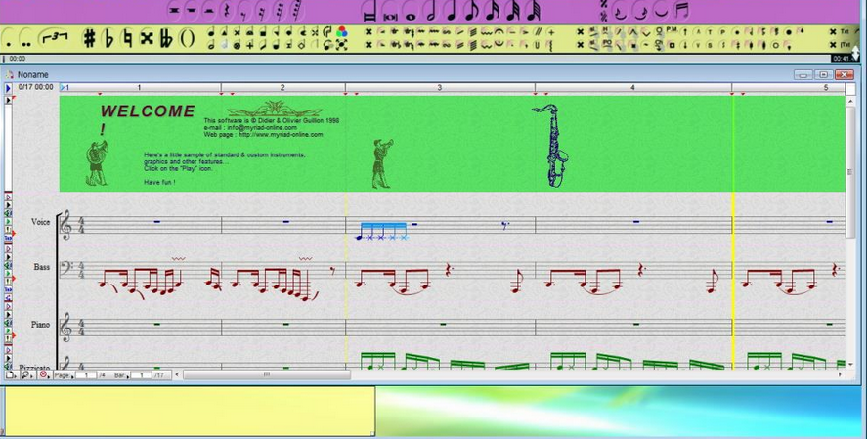
Task: Open the Bar dropdown in status bar
Action: click(x=120, y=375)
